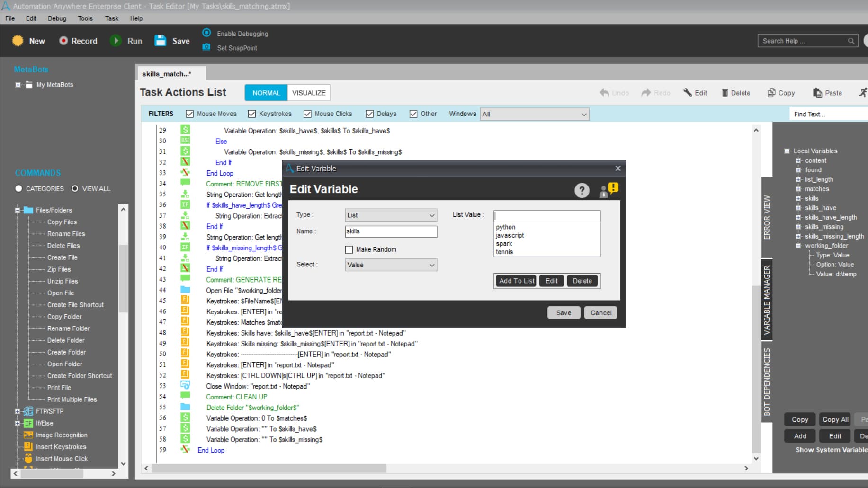Toggle the Make Random checkbox
Viewport: 868px width, 488px height.
[x=349, y=249]
